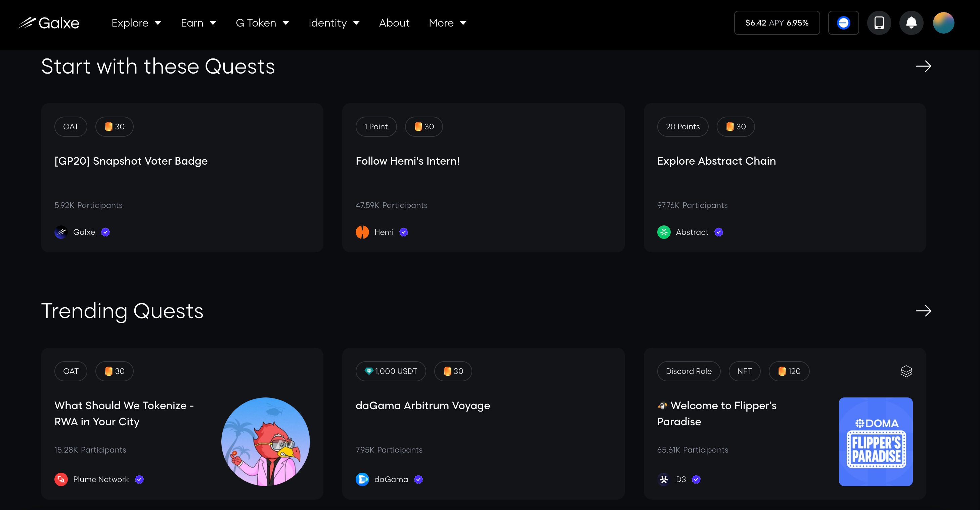Click the Abstract green space logo
The width and height of the screenshot is (980, 510).
(664, 232)
